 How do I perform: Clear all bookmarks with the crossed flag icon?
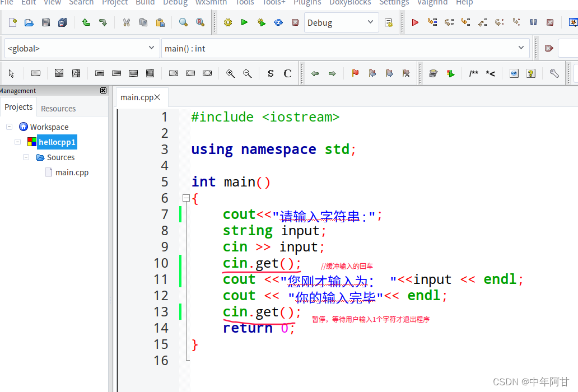point(406,73)
